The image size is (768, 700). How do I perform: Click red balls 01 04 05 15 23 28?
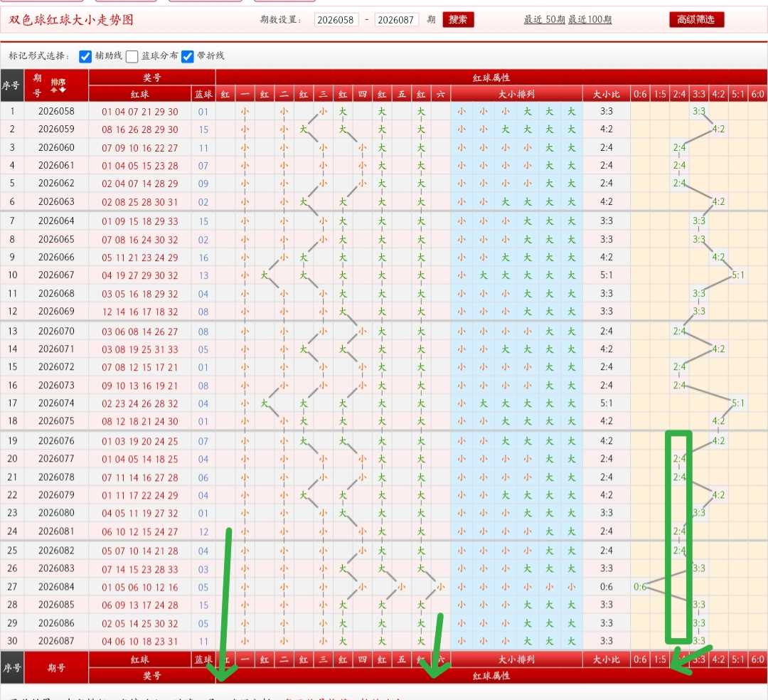(x=140, y=166)
